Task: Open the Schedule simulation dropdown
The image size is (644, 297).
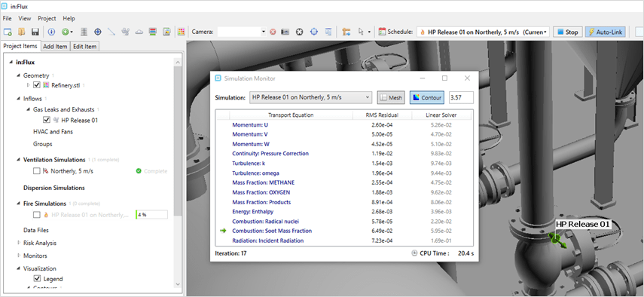Action: click(545, 32)
